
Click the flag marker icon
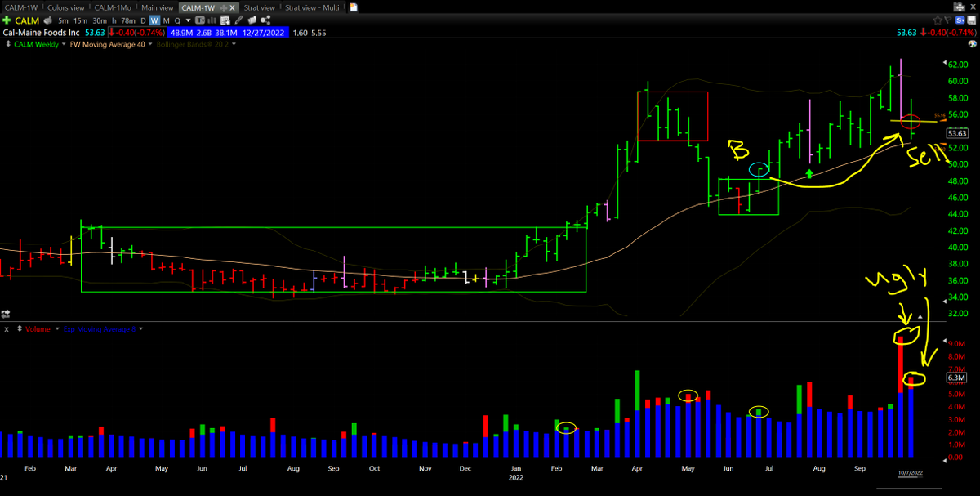[948, 20]
